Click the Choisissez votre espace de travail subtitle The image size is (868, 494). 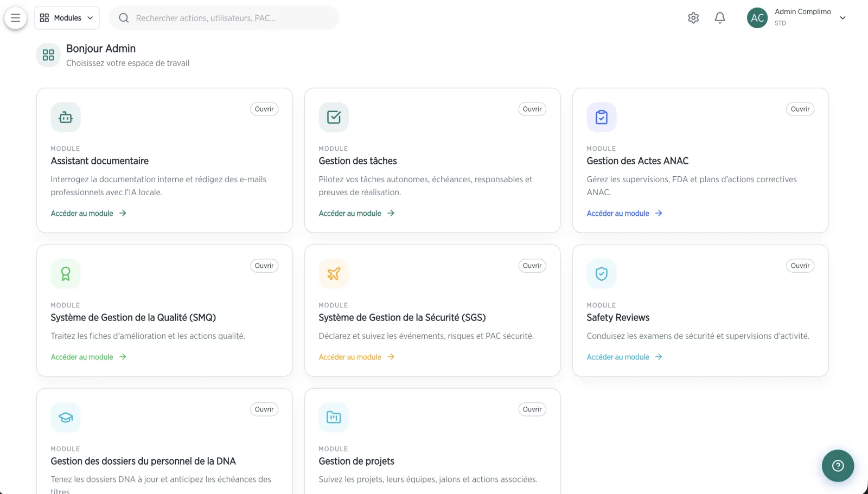point(128,63)
